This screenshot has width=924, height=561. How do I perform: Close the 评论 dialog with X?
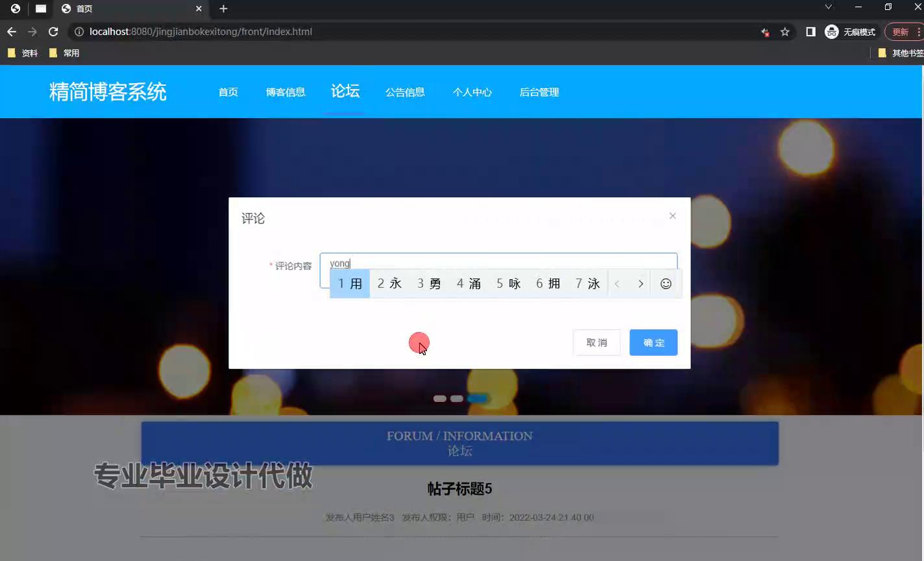pyautogui.click(x=672, y=216)
